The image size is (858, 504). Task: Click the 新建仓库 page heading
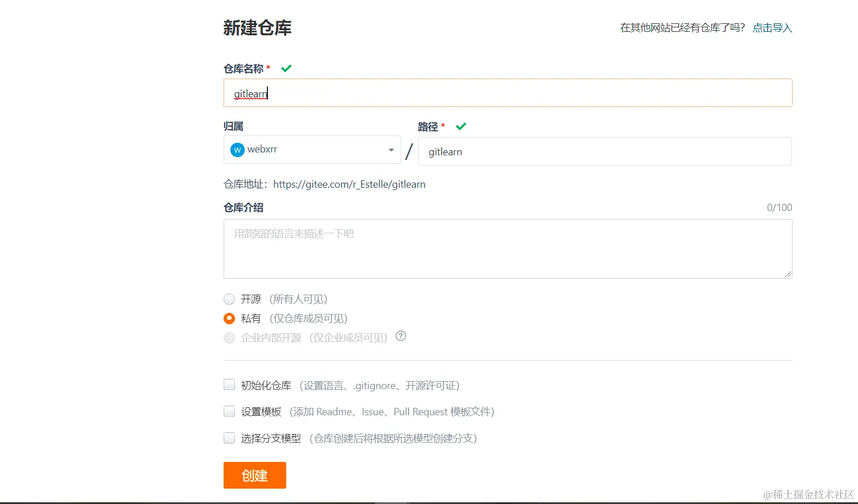(x=257, y=28)
